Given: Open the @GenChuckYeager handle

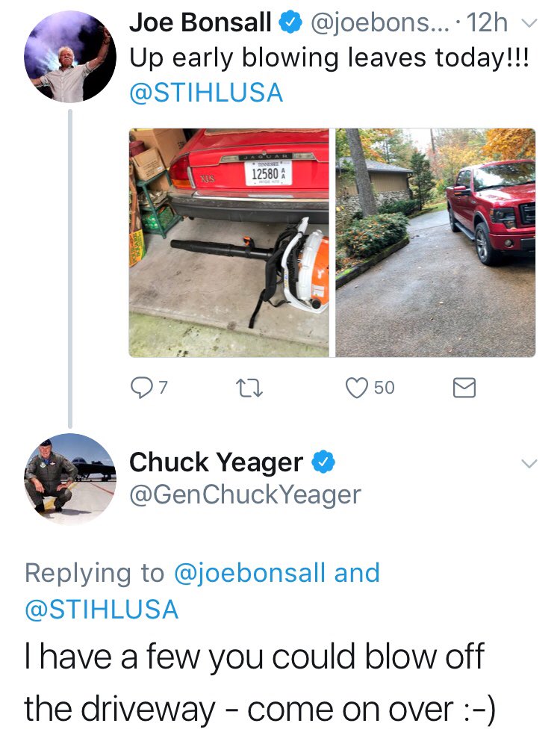Looking at the screenshot, I should point(245,495).
